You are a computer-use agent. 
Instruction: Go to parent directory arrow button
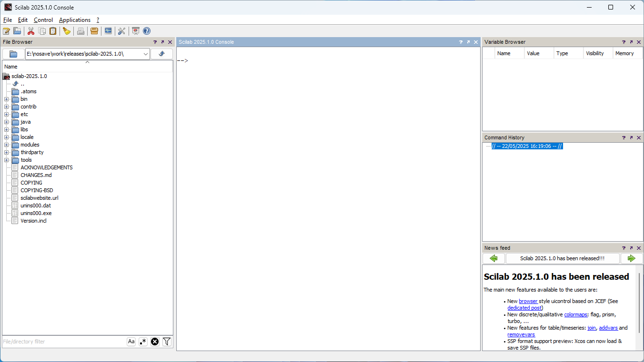162,54
